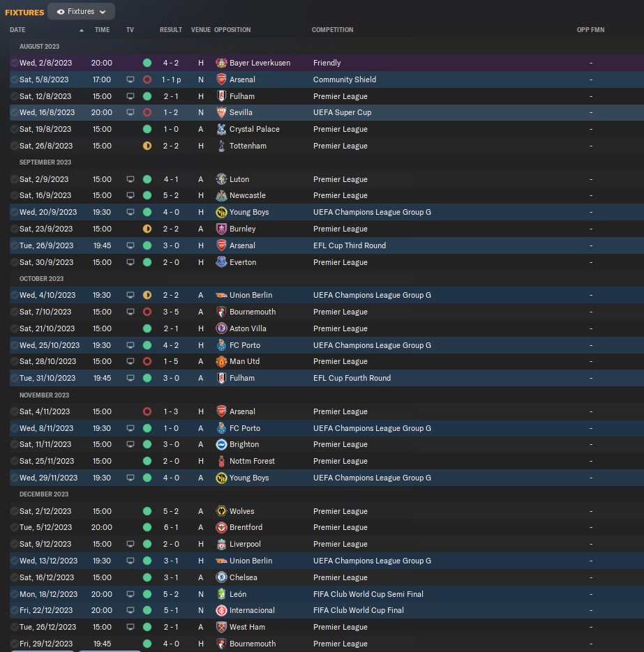Viewport: 644px width, 652px height.
Task: Click the Fulham badge on 12/8/2023 row
Action: (221, 96)
